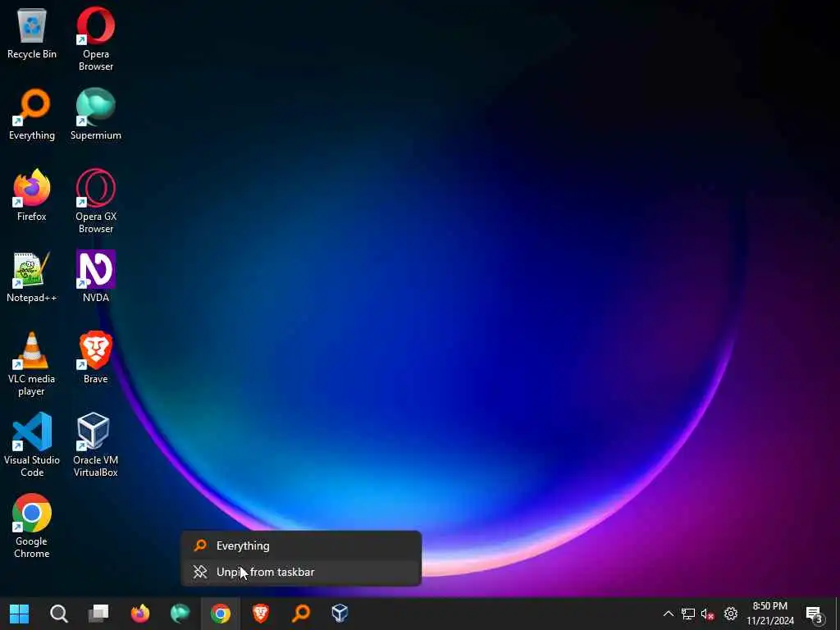Image resolution: width=840 pixels, height=630 pixels.
Task: Launch Brave from the taskbar
Action: click(260, 614)
